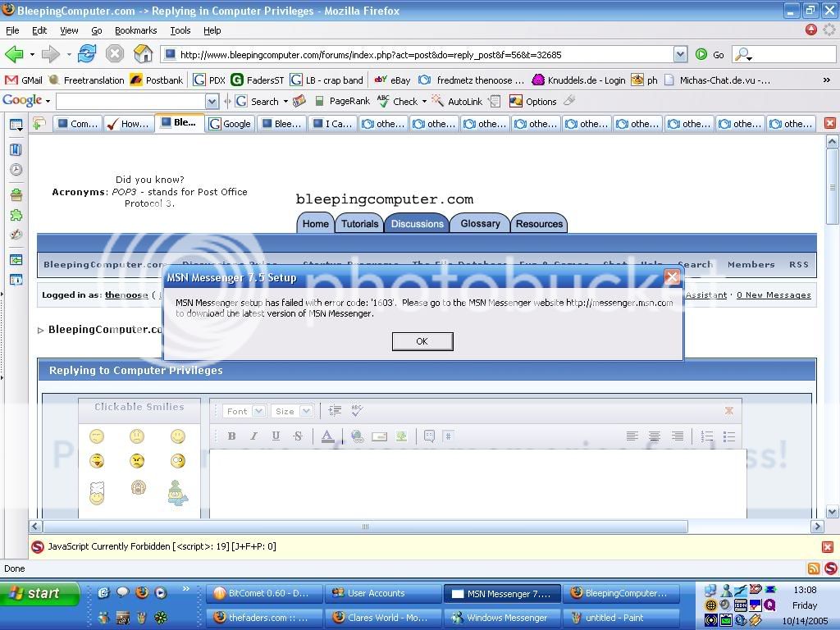
Task: Expand the BleepingComputer breadcrumb triangle
Action: tap(41, 331)
